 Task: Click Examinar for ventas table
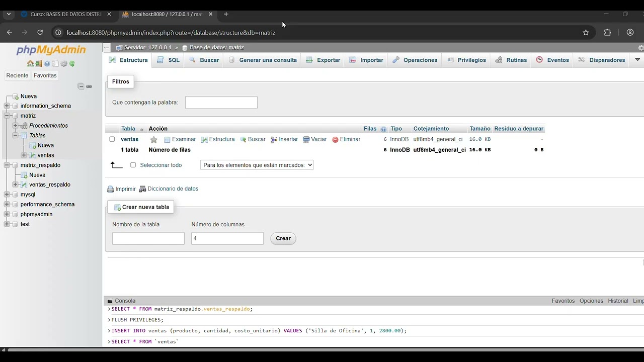pos(180,139)
